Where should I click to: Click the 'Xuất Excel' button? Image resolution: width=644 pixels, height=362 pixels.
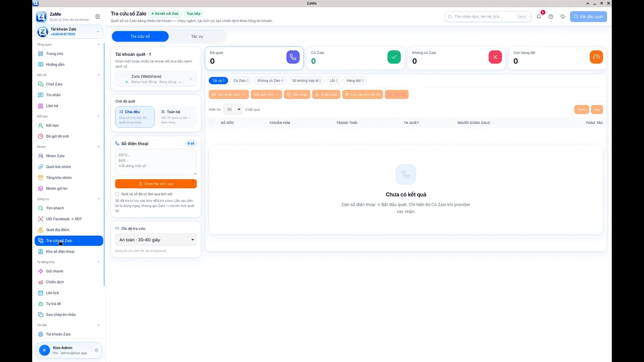(326, 95)
